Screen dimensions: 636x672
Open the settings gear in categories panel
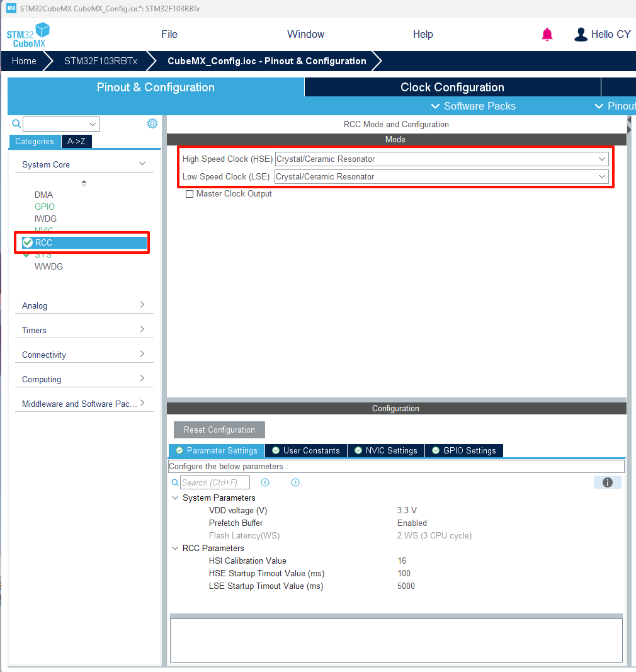coord(152,123)
